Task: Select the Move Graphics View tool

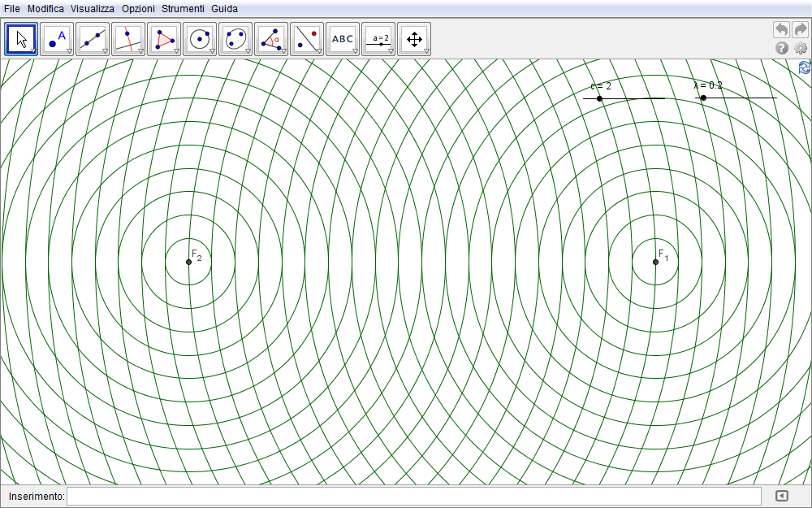Action: coord(414,39)
